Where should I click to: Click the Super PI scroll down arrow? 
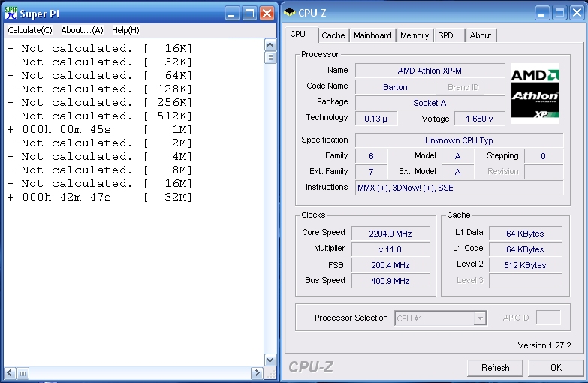[x=270, y=360]
